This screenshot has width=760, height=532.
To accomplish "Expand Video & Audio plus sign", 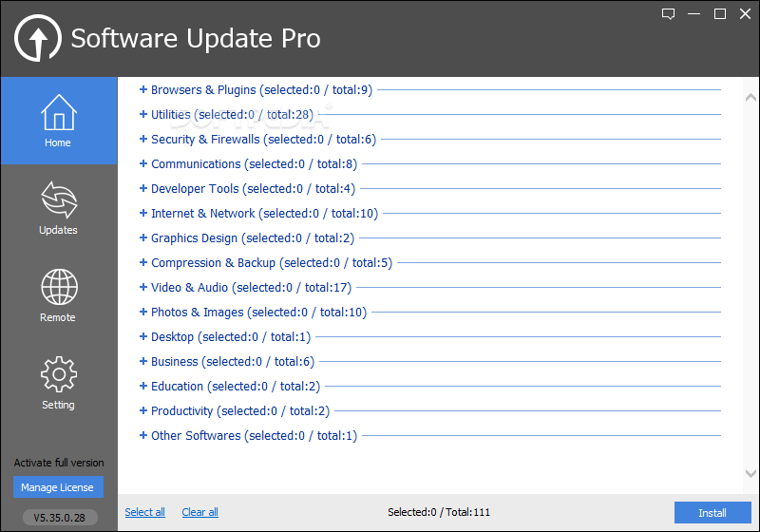I will click(x=143, y=287).
